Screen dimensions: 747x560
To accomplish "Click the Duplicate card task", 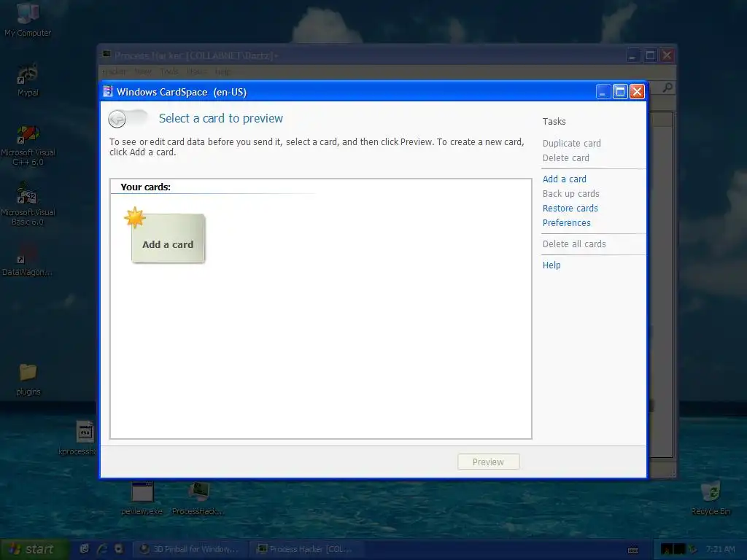I will [571, 144].
